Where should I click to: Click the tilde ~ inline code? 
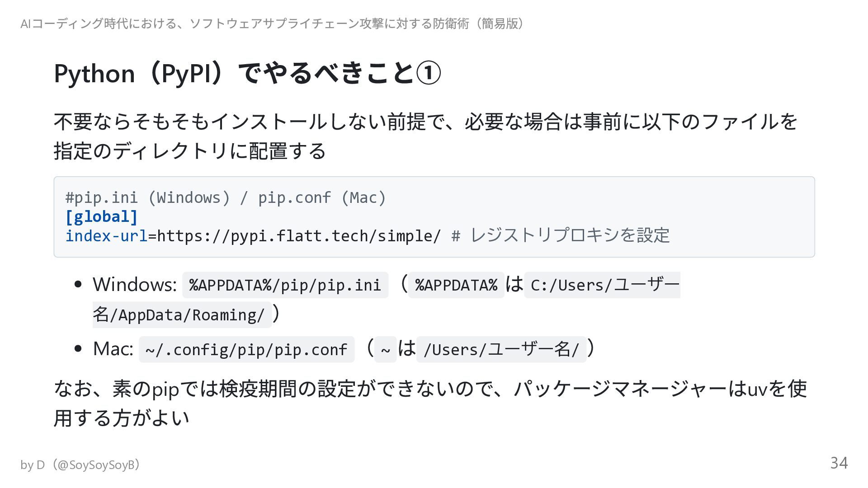[x=386, y=350]
